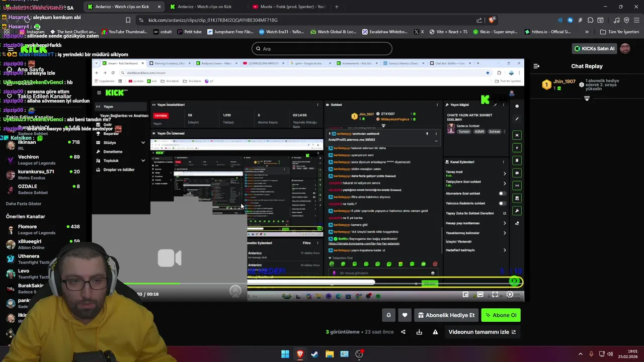
Task: Enter fullscreen with the player fullscreen icon
Action: point(495,295)
